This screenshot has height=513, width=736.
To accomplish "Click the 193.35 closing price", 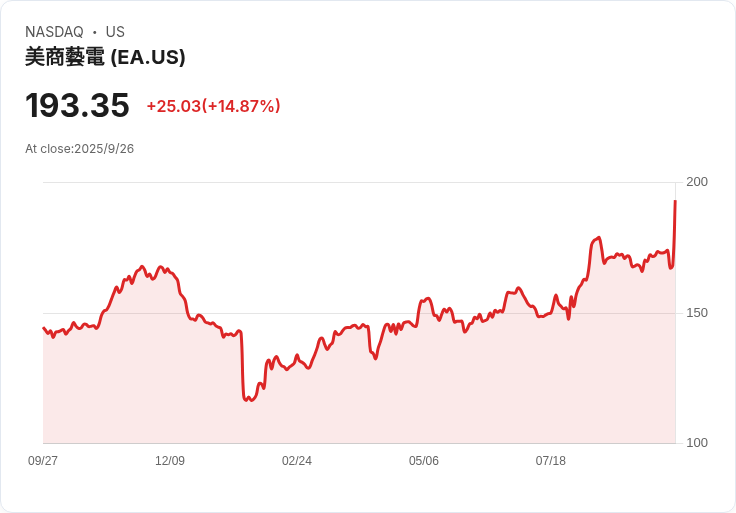I will coord(77,106).
